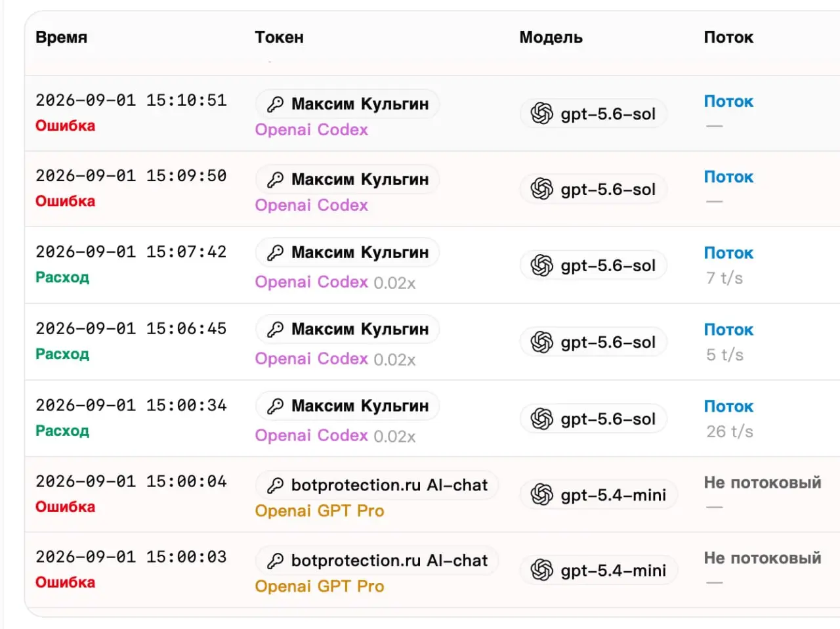The width and height of the screenshot is (840, 629).
Task: Click blue "Поток" label in 15:10:51 row
Action: coord(728,102)
